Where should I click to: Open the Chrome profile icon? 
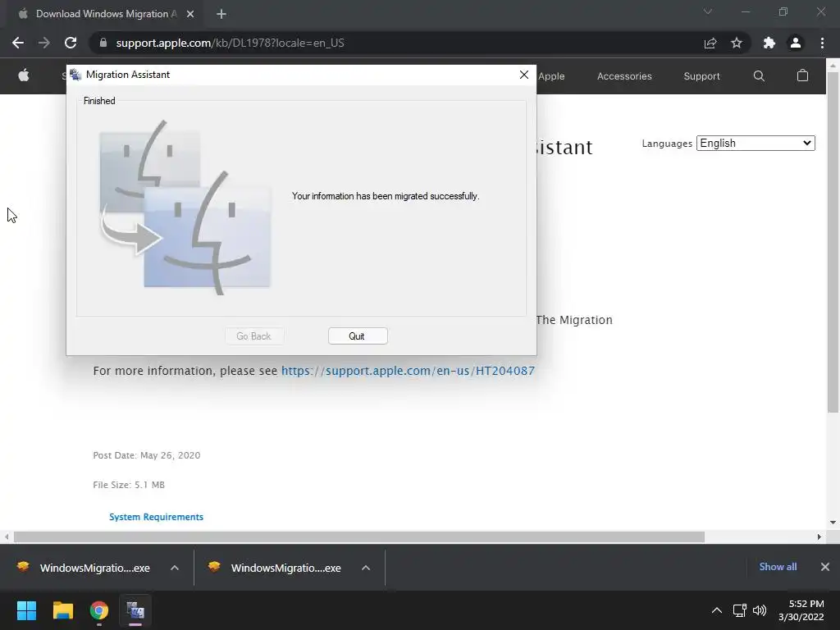click(796, 43)
